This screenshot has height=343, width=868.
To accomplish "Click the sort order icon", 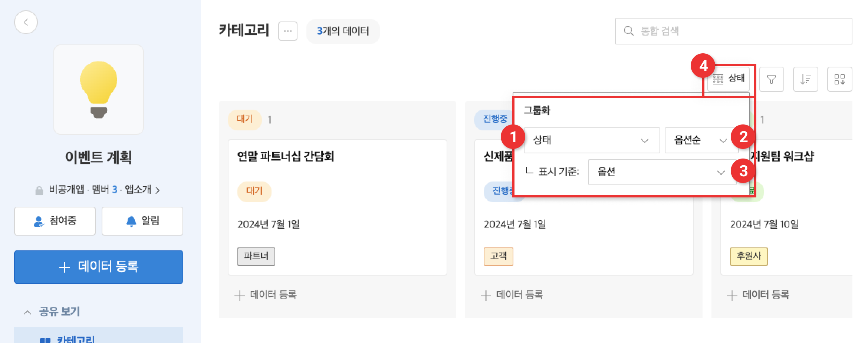I will (x=805, y=79).
